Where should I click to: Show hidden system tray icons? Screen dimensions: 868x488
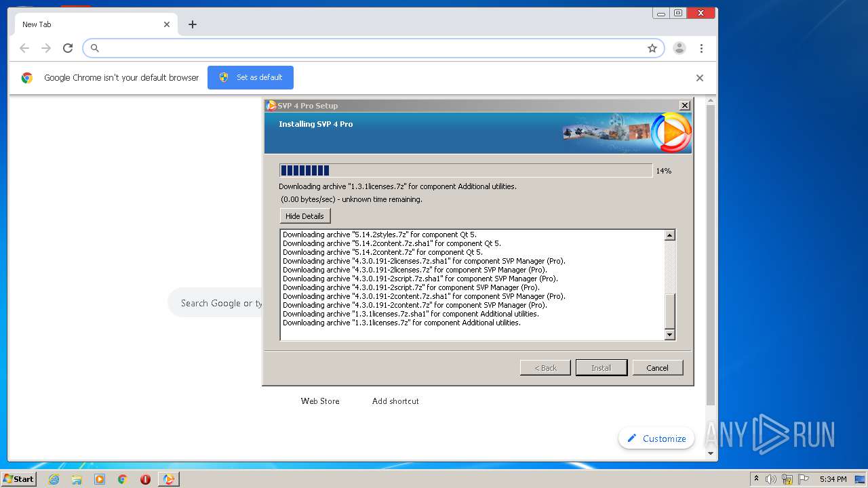click(x=756, y=479)
